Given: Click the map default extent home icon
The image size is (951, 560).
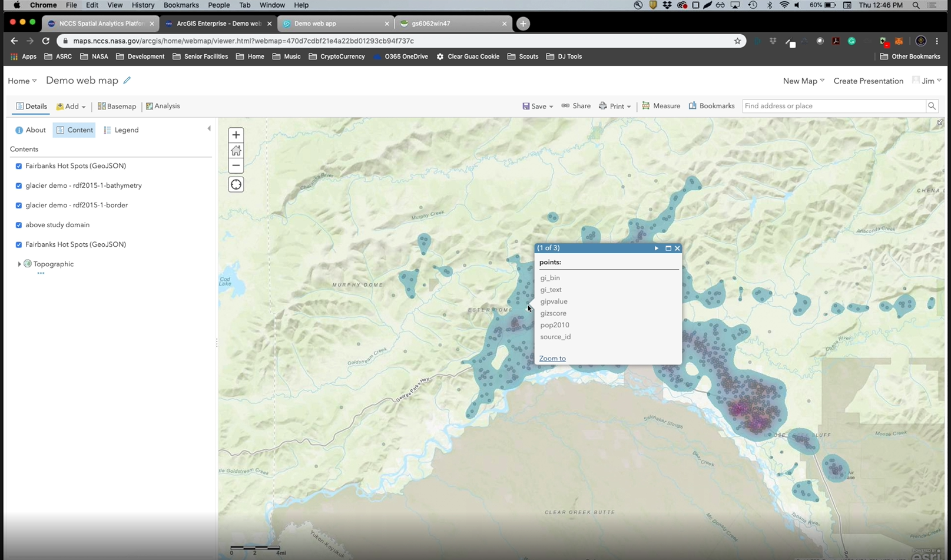Looking at the screenshot, I should tap(236, 150).
